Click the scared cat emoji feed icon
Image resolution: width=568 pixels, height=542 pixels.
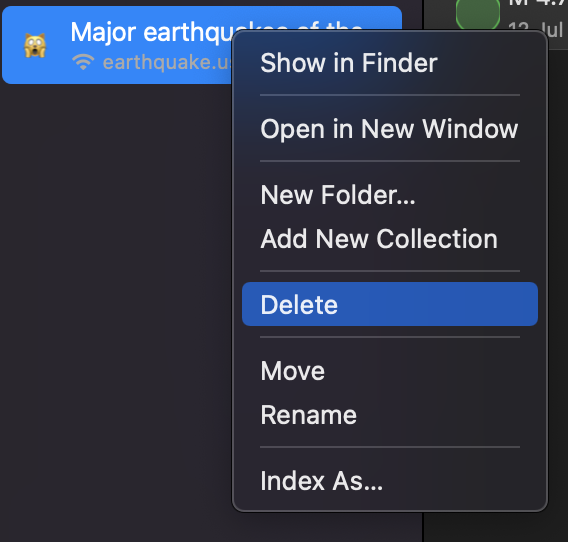[35, 46]
